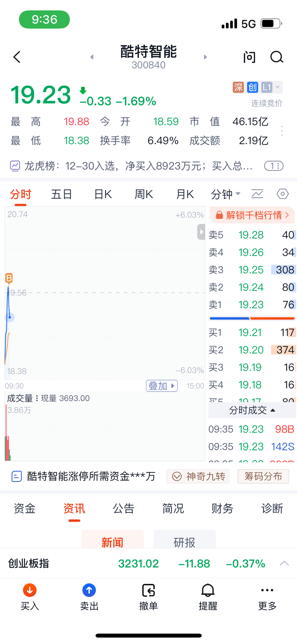Go back with the left arrow icon
The width and height of the screenshot is (297, 644).
tap(17, 57)
